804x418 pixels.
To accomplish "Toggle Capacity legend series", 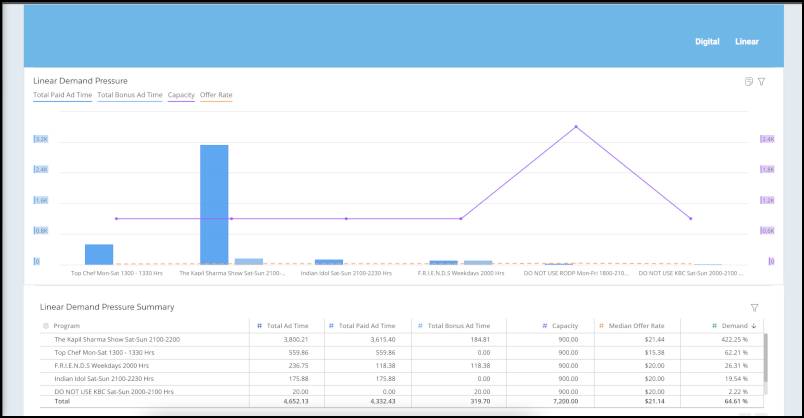I will point(181,95).
